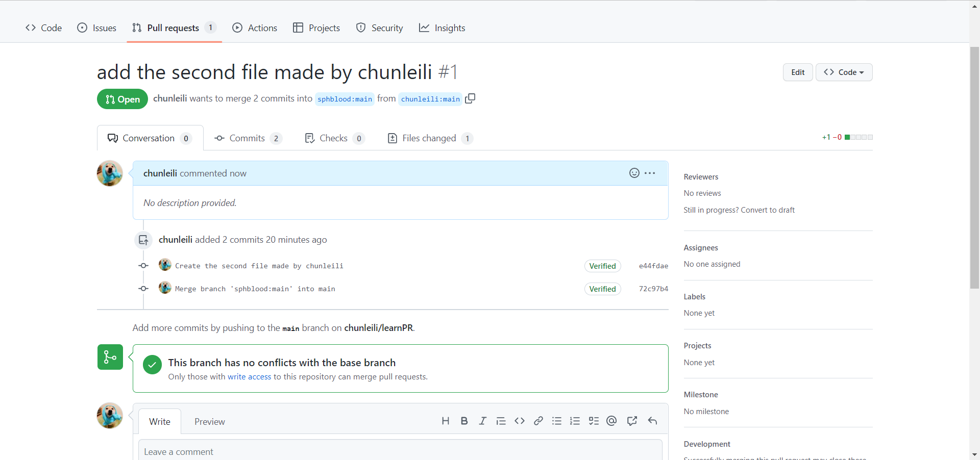980x460 pixels.
Task: Open the Pull requests tab
Action: tap(174, 28)
